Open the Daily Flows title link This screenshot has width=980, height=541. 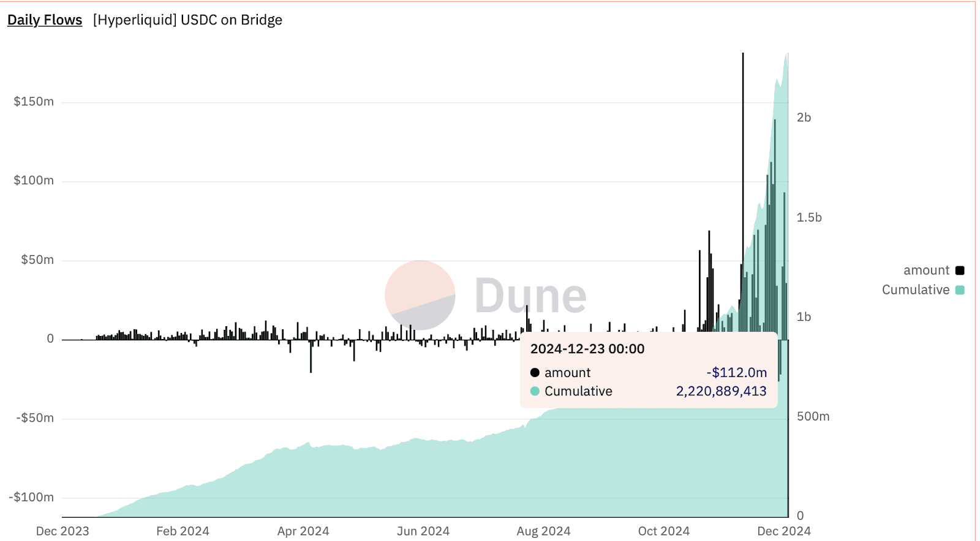[x=45, y=20]
